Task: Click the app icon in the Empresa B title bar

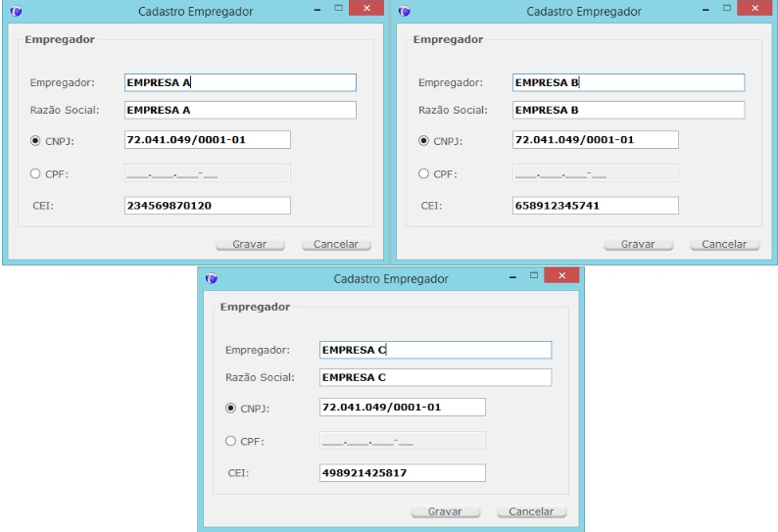Action: 405,12
